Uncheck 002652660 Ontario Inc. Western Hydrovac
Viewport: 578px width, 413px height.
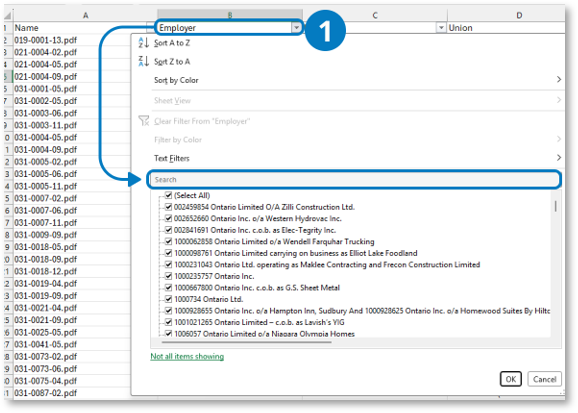coord(168,218)
